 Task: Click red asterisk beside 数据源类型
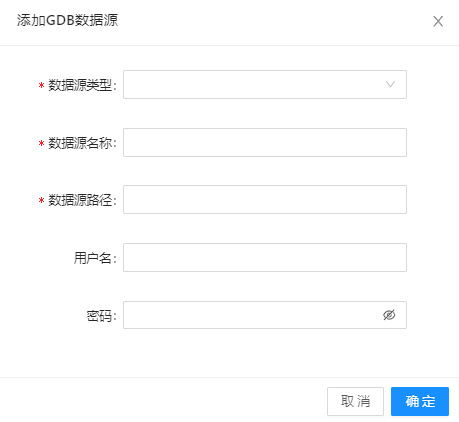[41, 86]
